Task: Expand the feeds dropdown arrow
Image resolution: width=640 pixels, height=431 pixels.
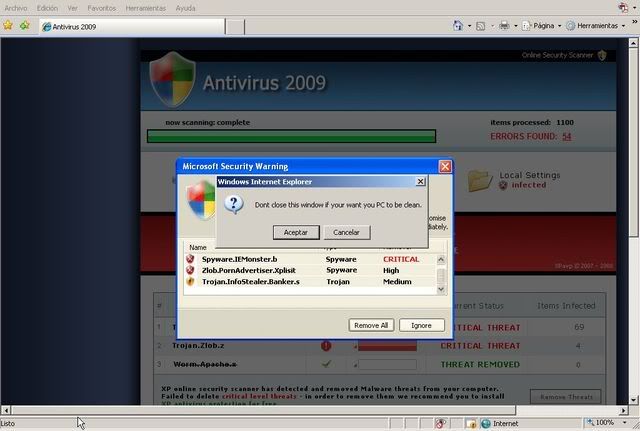Action: pos(492,26)
